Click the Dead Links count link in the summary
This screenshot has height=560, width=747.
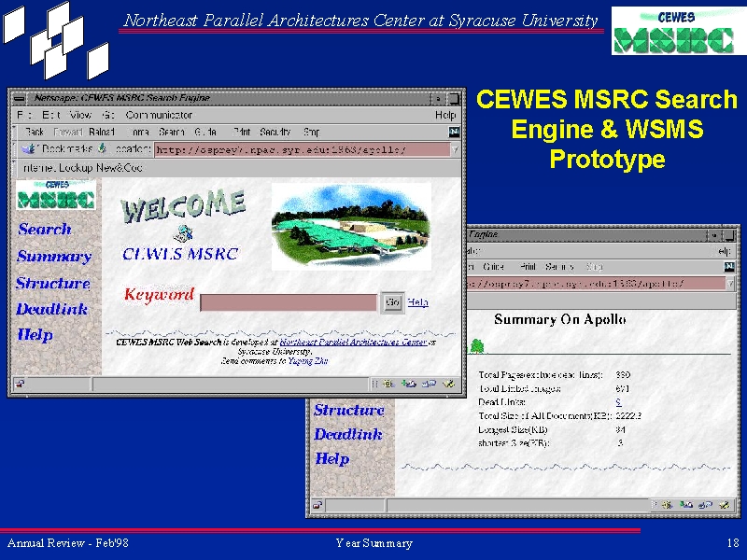pos(618,402)
